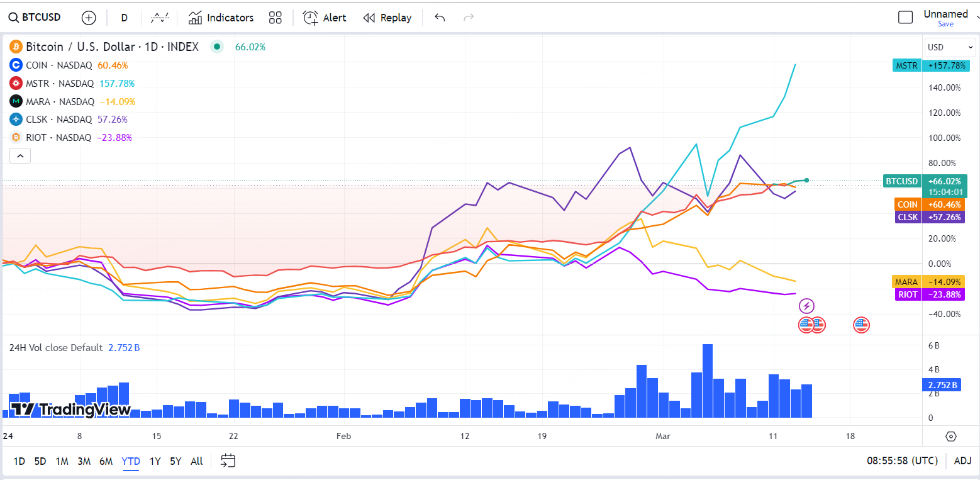Open the chart style line icon
The height and width of the screenshot is (480, 980).
click(160, 18)
